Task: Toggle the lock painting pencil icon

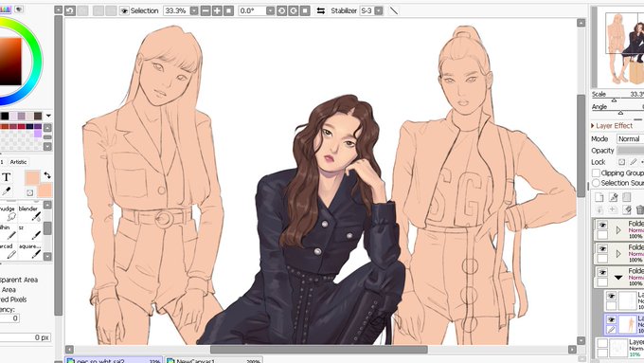Action: coord(634,162)
